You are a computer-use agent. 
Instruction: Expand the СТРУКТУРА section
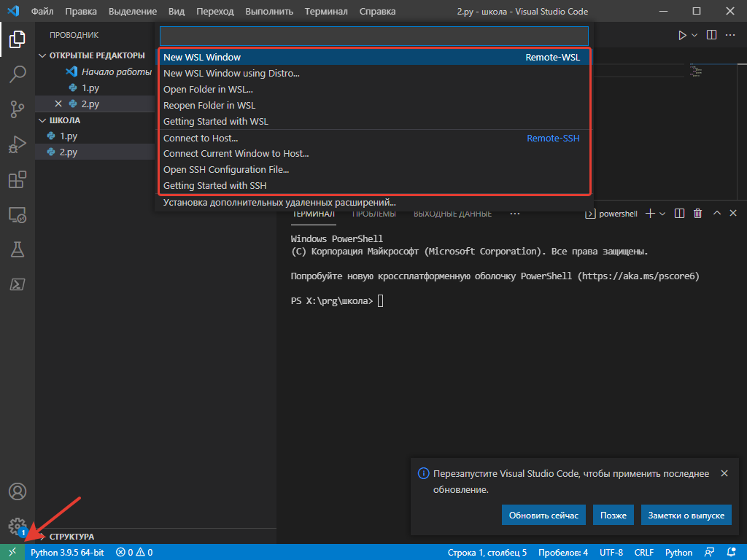coord(42,537)
